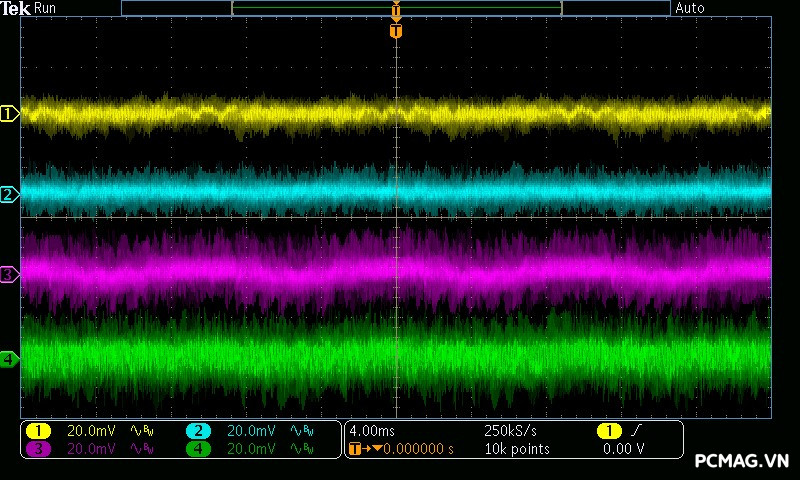Click the Auto trigger mode label
This screenshot has height=480, width=800.
click(x=690, y=8)
